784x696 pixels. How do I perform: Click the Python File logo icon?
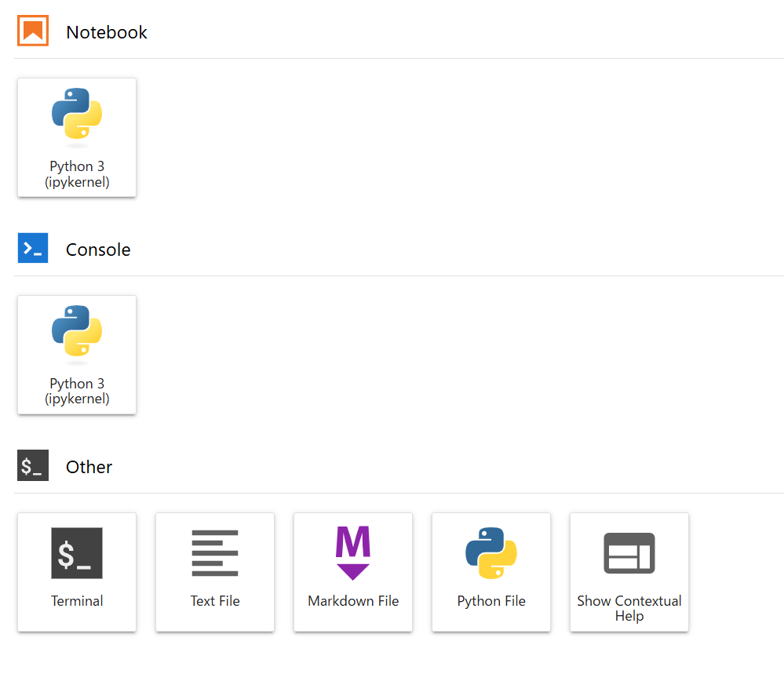pyautogui.click(x=491, y=553)
